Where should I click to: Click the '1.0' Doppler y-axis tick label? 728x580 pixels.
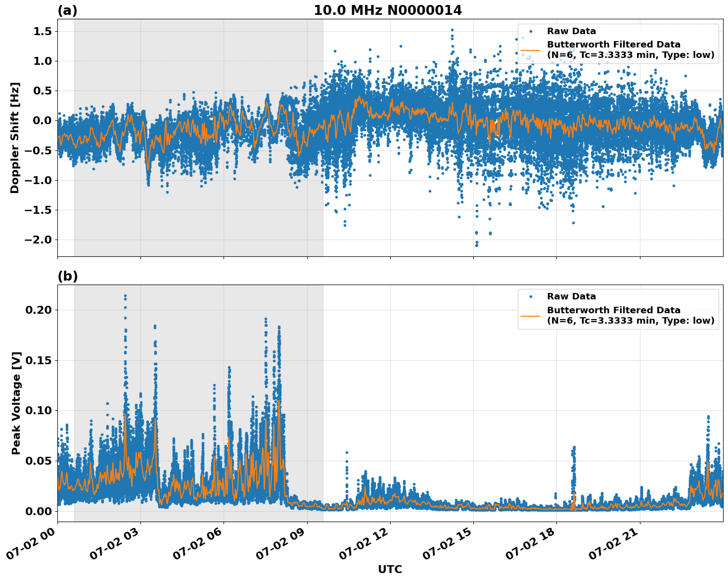point(43,61)
